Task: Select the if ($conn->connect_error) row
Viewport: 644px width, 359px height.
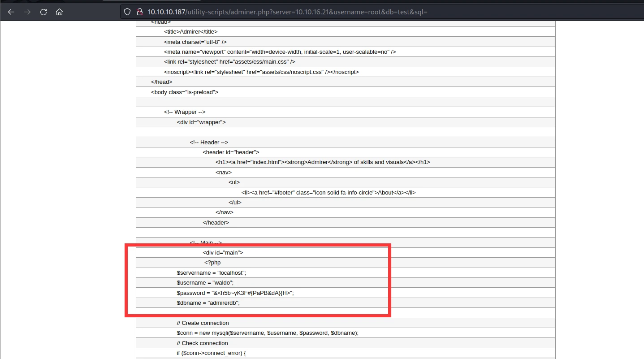Action: (x=346, y=353)
